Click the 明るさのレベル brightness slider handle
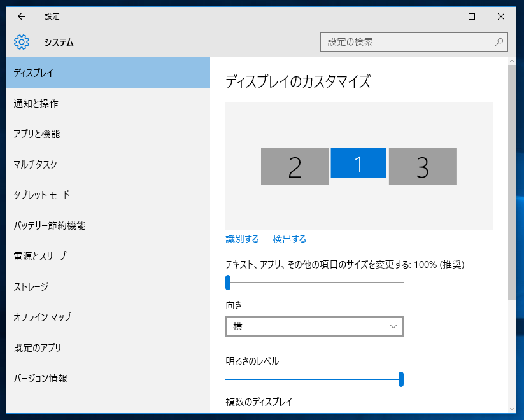524x420 pixels. 401,379
